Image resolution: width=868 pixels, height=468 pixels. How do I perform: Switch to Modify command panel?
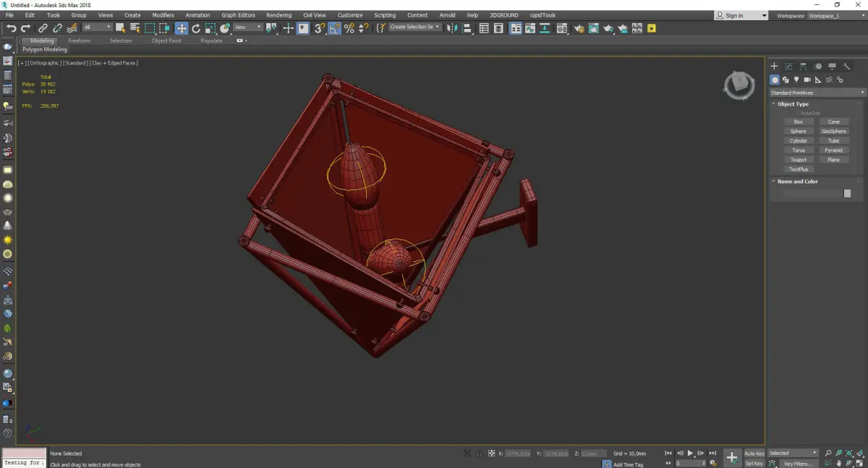click(788, 67)
